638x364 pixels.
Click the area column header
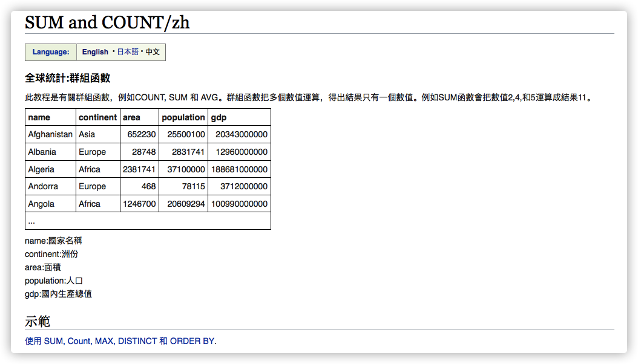click(x=131, y=117)
